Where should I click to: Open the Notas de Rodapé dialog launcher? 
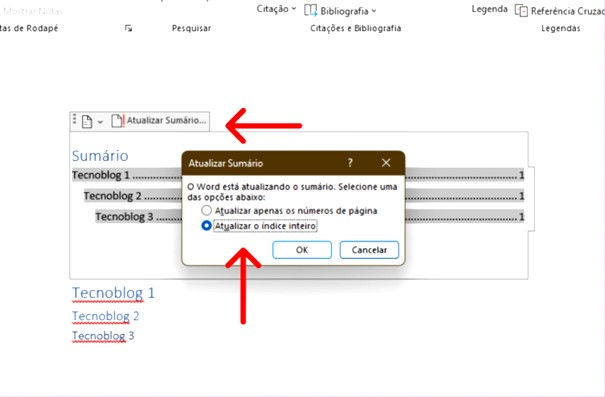click(128, 28)
